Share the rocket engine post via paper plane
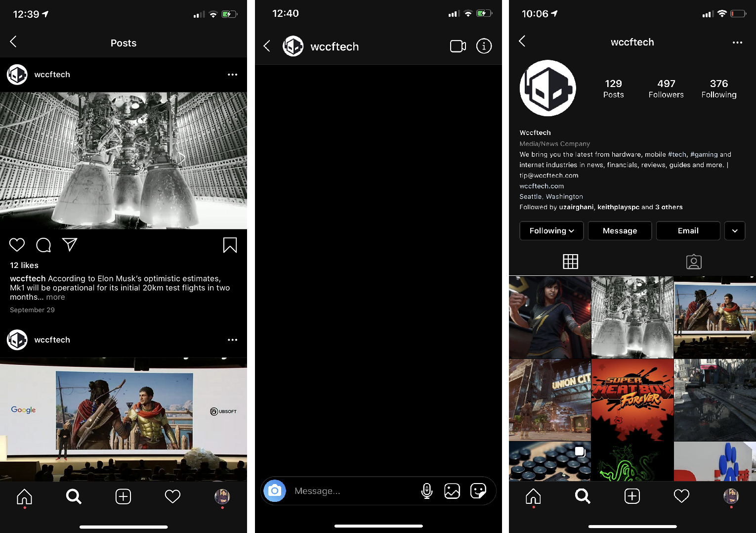This screenshot has height=533, width=756. [x=70, y=244]
